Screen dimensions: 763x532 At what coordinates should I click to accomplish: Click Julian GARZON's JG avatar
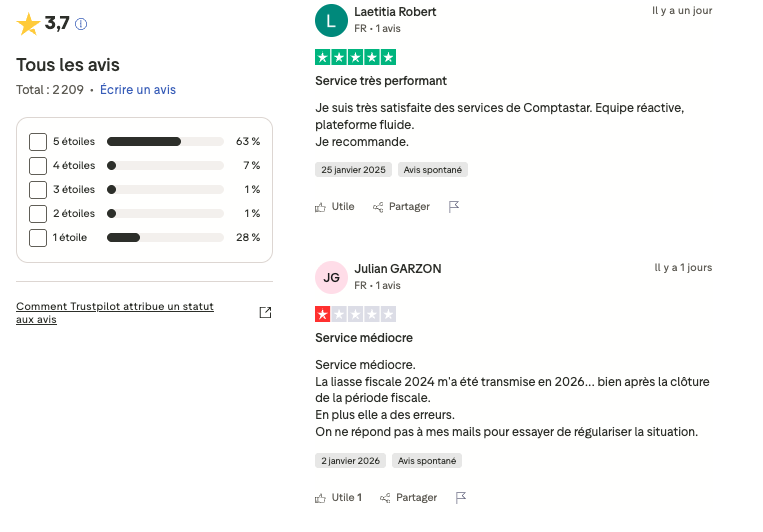(x=331, y=277)
